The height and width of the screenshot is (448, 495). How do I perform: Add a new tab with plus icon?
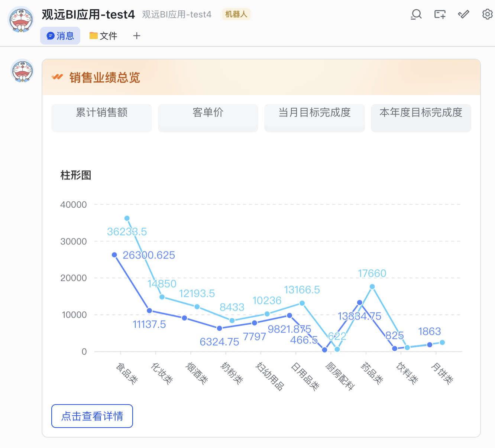[137, 36]
